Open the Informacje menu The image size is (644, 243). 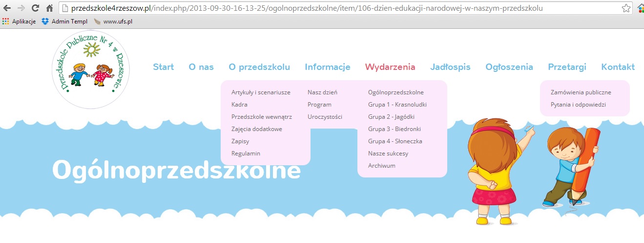click(328, 67)
